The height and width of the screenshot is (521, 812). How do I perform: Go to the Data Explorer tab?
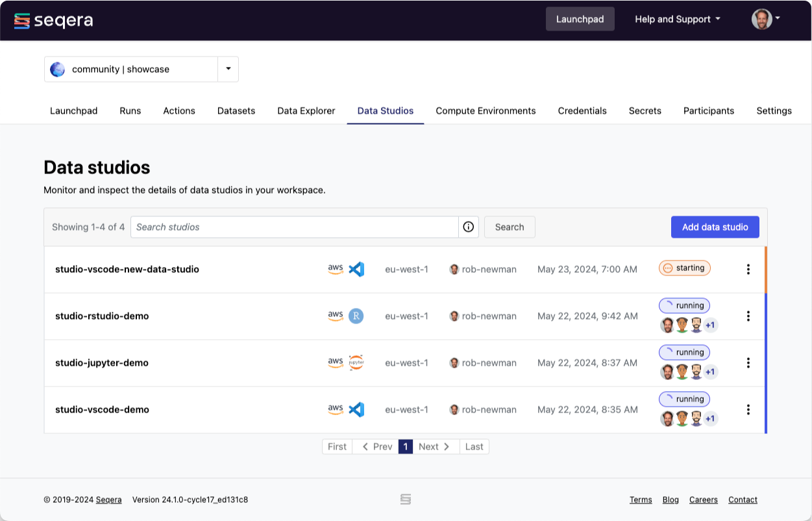306,111
